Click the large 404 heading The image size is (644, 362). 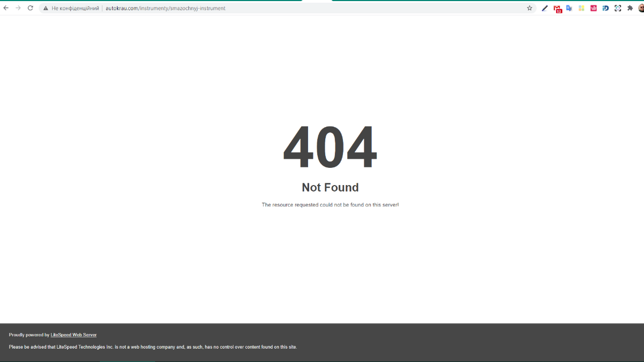point(330,147)
